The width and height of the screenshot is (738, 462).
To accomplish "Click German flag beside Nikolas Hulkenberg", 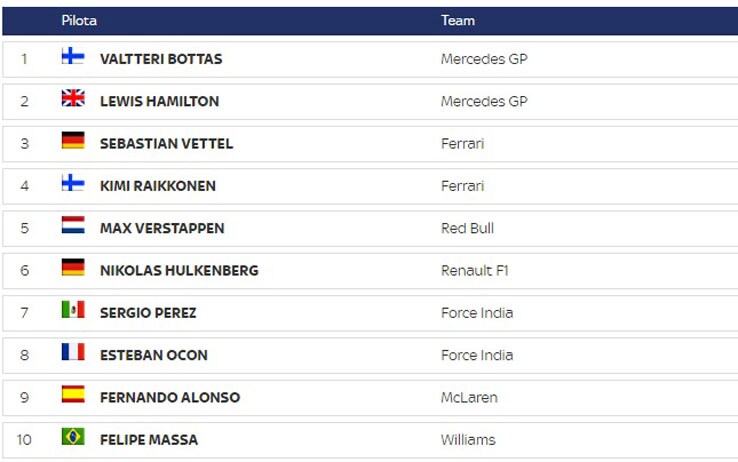I will pos(73,267).
